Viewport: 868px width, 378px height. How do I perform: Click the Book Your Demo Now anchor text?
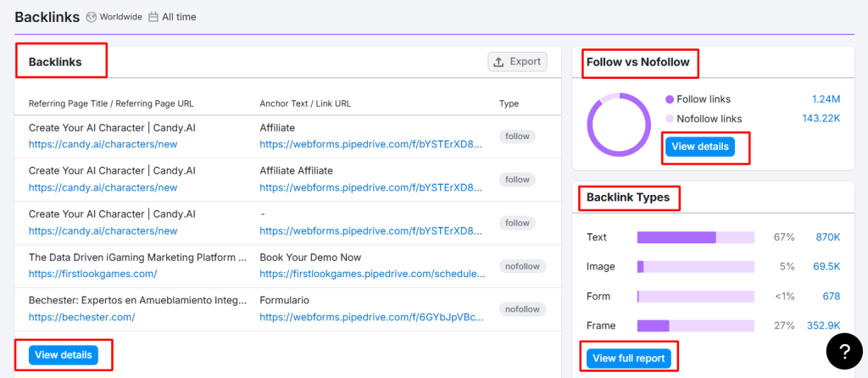tap(310, 258)
